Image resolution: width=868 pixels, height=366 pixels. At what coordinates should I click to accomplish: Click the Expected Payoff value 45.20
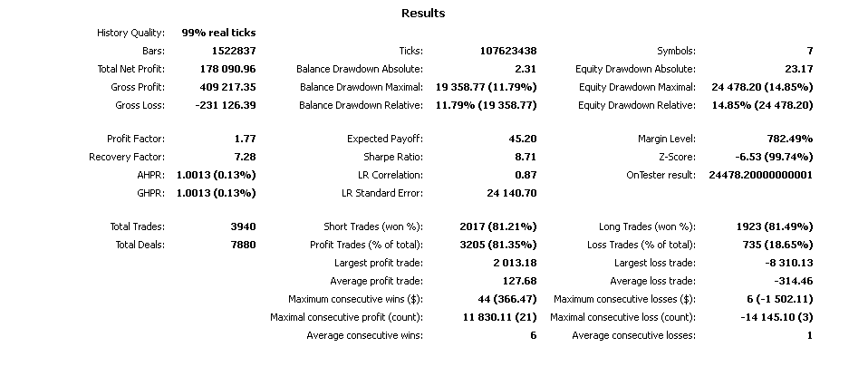click(521, 139)
